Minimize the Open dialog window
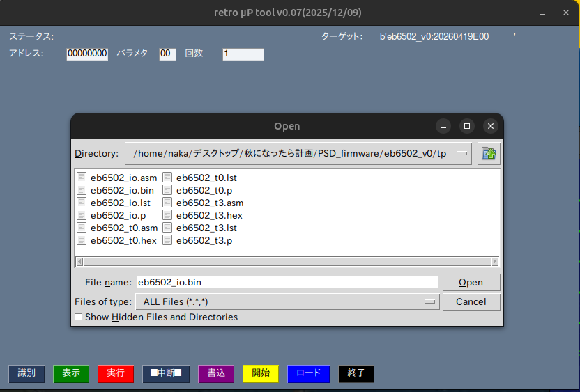 443,126
